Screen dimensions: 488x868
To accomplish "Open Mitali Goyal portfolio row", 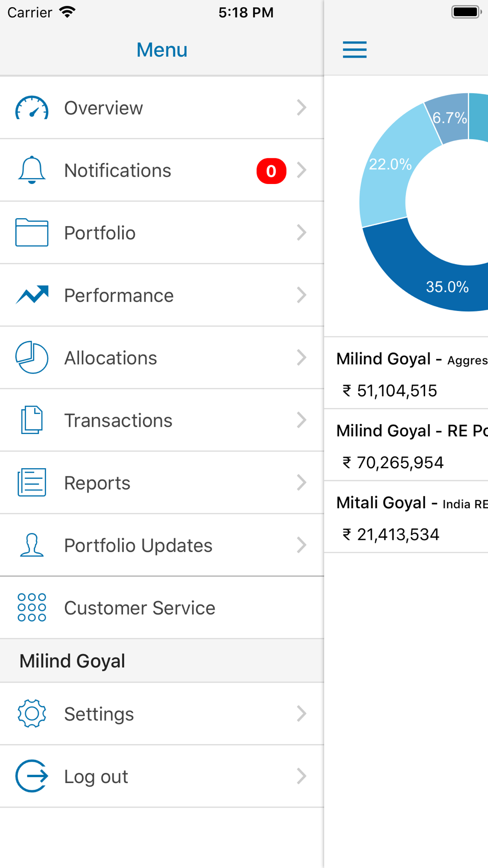I will tap(406, 517).
